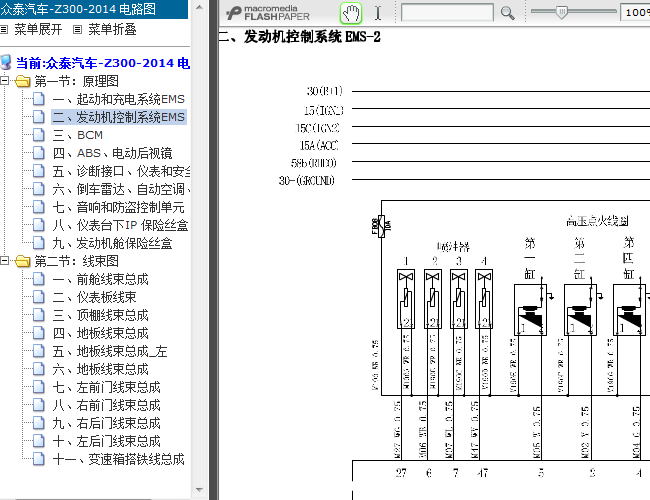Open 七、音响和防盗控制单元 page
The width and height of the screenshot is (650, 500).
coord(119,207)
